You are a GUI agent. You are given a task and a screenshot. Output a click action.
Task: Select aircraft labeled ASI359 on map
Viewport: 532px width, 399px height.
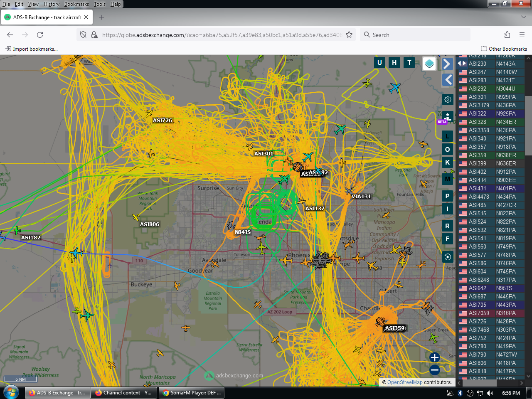click(x=380, y=322)
